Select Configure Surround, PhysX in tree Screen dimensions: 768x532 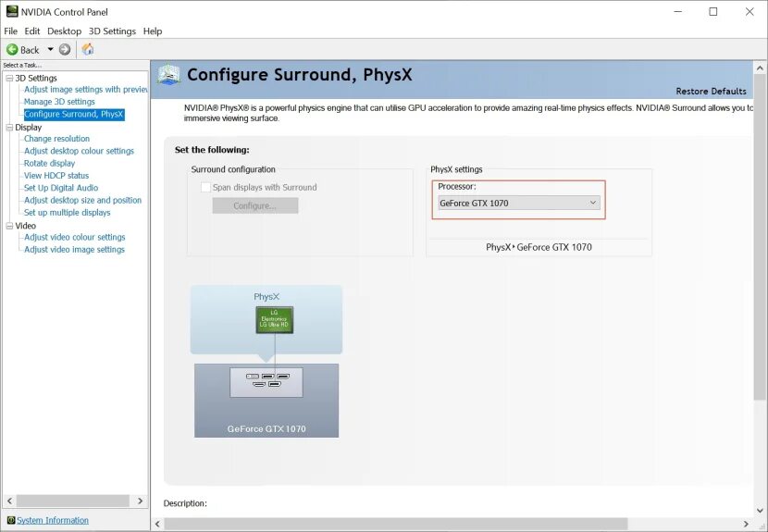(x=74, y=114)
